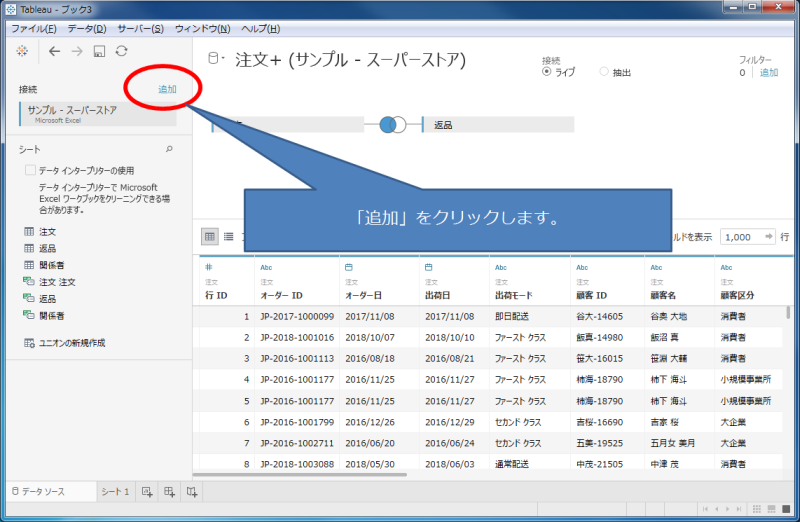Save workbook using the floppy disk icon
This screenshot has width=800, height=522.
tap(99, 51)
